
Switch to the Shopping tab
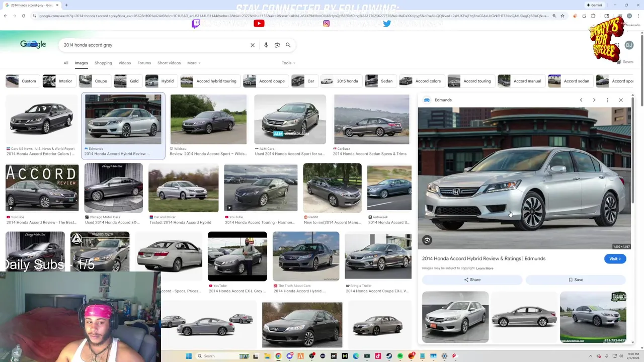[103, 63]
